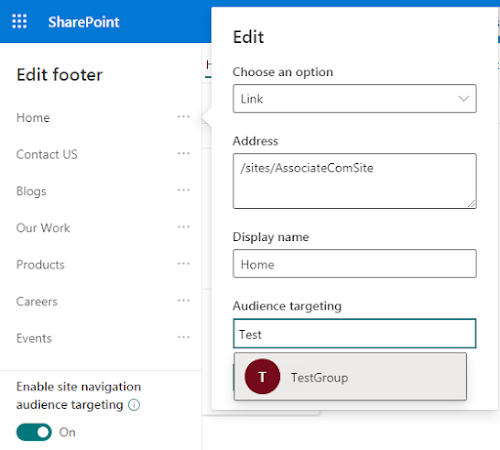
Task: Open the ellipsis menu for Our Work
Action: (184, 227)
